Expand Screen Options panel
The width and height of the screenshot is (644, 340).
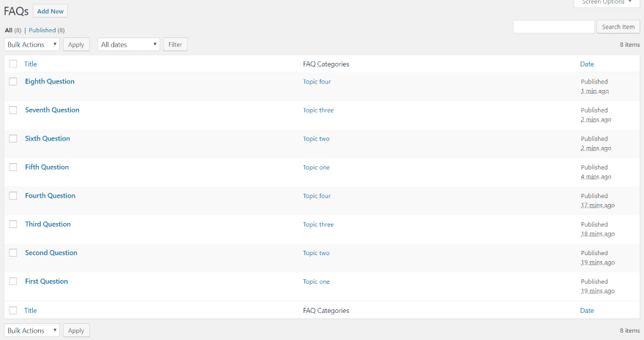click(x=607, y=2)
